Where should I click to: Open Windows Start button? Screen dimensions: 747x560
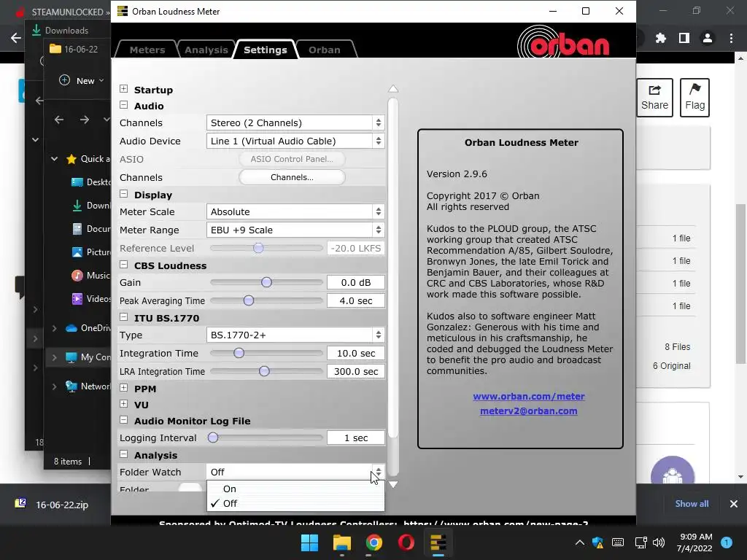(x=309, y=542)
